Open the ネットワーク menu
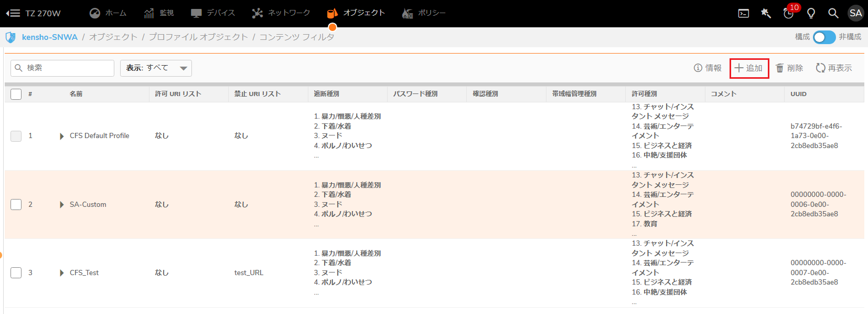868x314 pixels. coord(289,13)
